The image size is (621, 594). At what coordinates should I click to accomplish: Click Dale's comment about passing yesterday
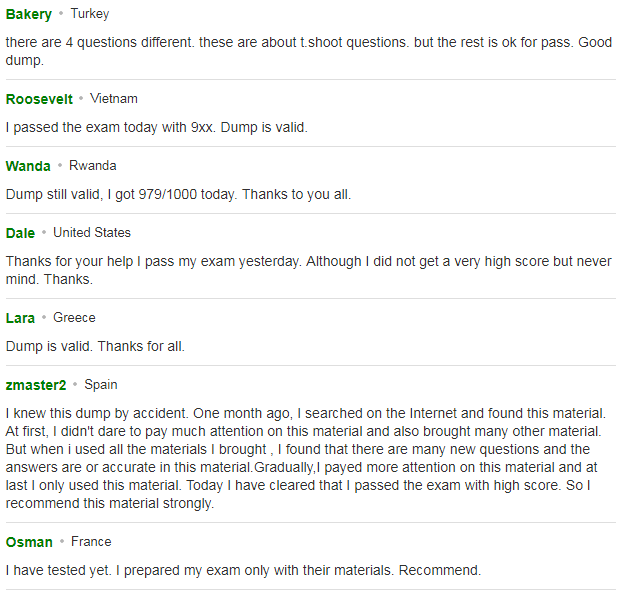(x=309, y=270)
